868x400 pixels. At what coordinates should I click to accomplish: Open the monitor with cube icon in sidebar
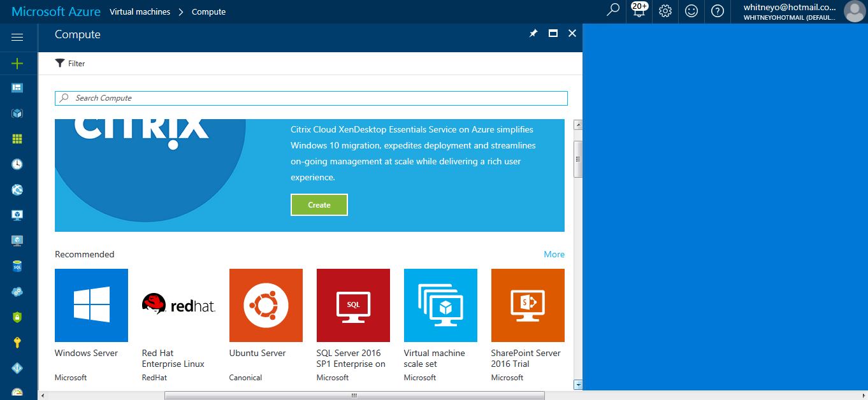(17, 215)
